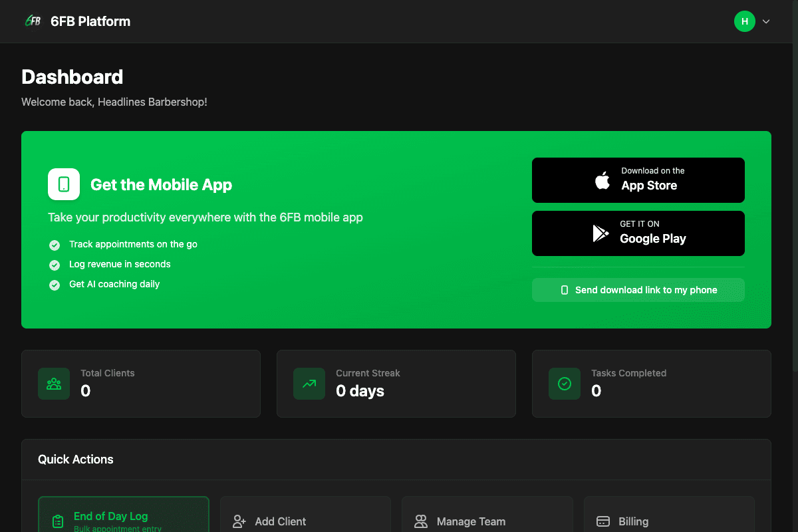This screenshot has height=532, width=798.
Task: Click the smartphone icon on the send link button
Action: (564, 290)
